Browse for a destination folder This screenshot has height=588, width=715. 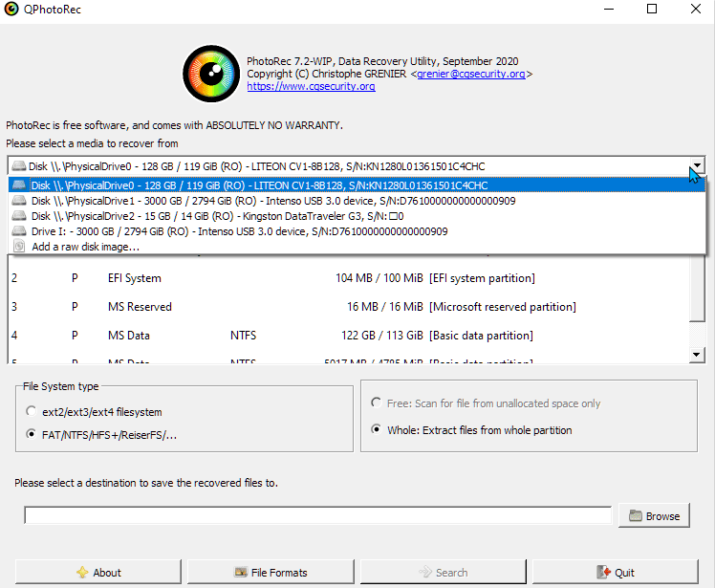point(654,516)
